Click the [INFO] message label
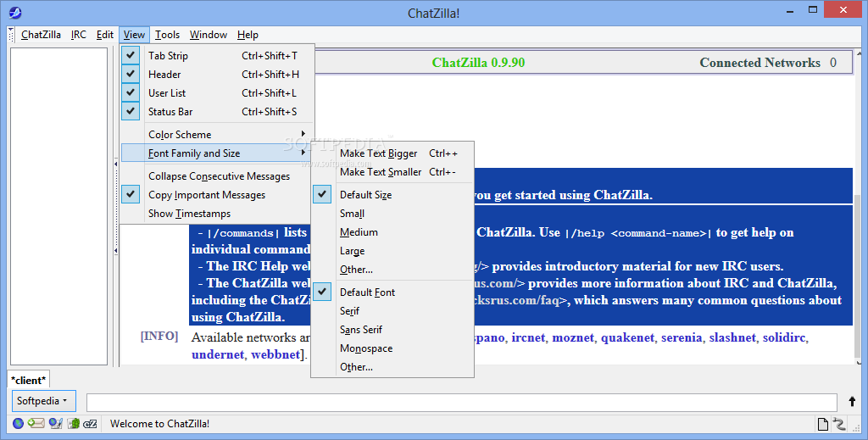This screenshot has height=440, width=868. pyautogui.click(x=159, y=336)
